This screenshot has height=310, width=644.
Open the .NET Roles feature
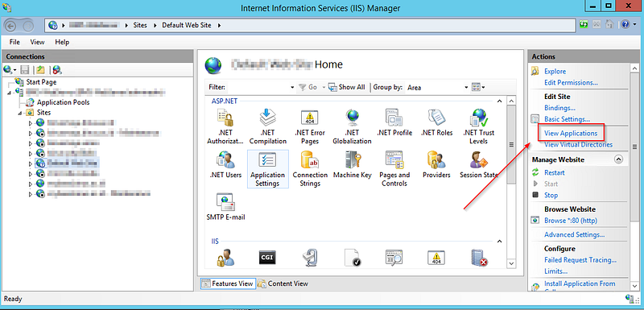[436, 123]
